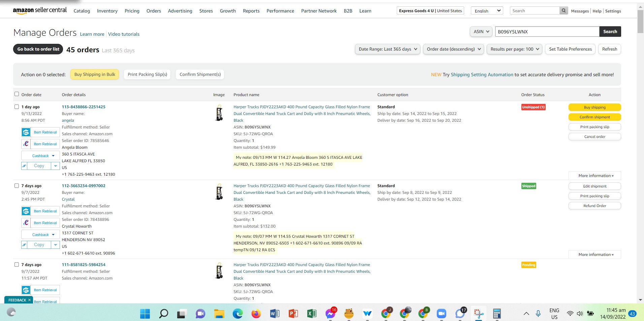Open the Windows Start menu
644x321 pixels.
[145, 314]
